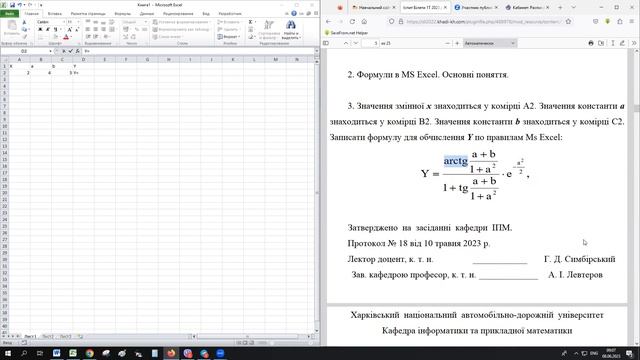This screenshot has width=640, height=360.
Task: Click the Format Painter brush icon
Action: coord(24,37)
